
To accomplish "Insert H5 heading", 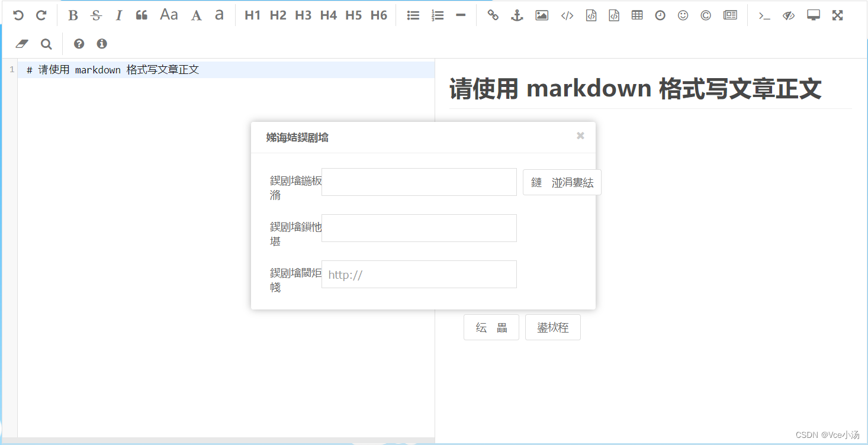I will (x=353, y=15).
